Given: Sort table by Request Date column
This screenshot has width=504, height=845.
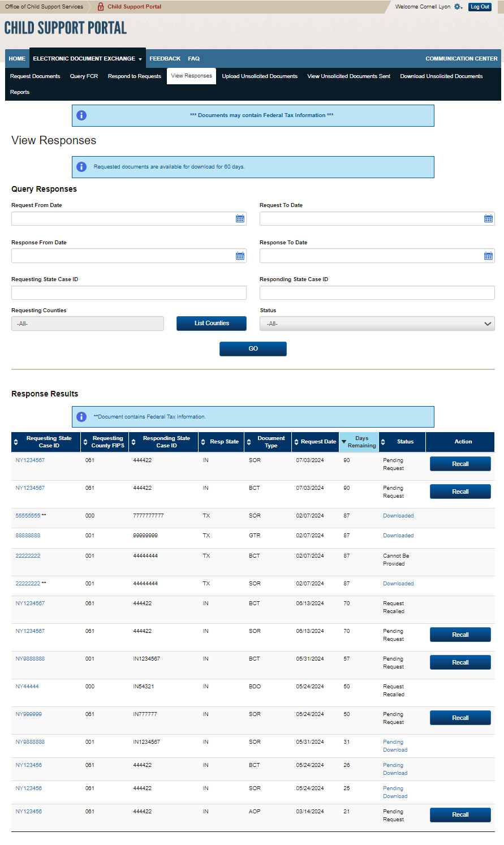Looking at the screenshot, I should point(296,442).
